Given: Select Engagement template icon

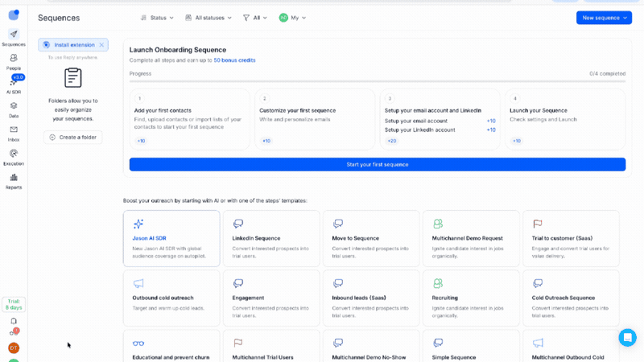Looking at the screenshot, I should tap(238, 283).
